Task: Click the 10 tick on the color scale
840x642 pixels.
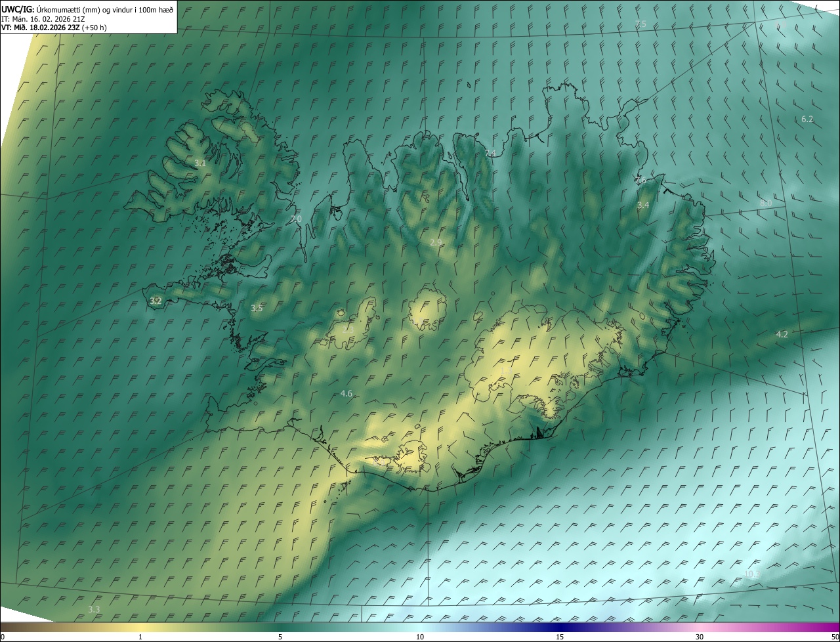Action: (420, 637)
